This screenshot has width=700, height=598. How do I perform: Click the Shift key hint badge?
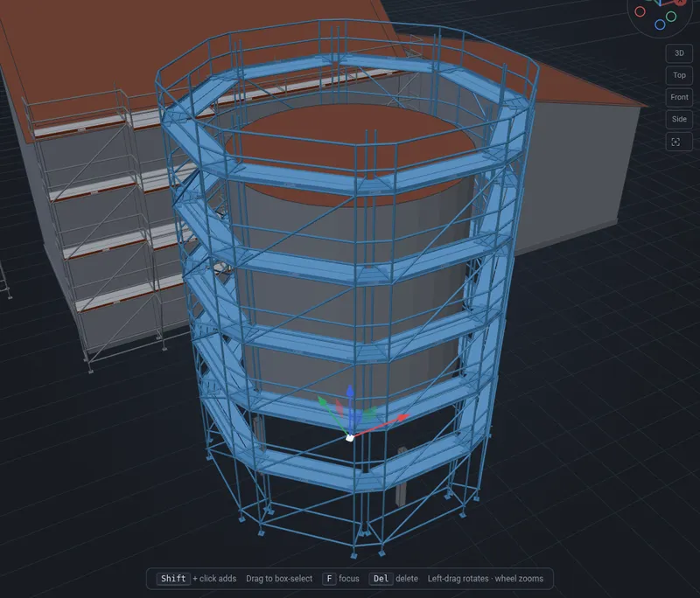pyautogui.click(x=173, y=579)
